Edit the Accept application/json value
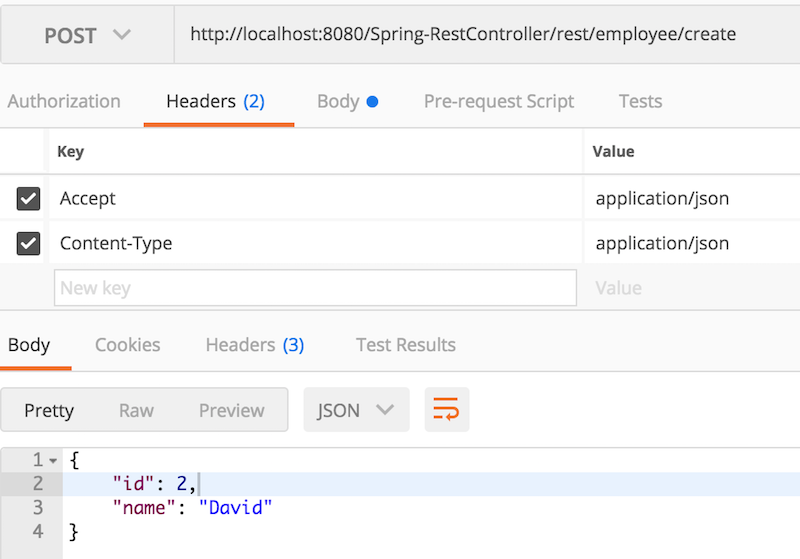 pos(692,198)
